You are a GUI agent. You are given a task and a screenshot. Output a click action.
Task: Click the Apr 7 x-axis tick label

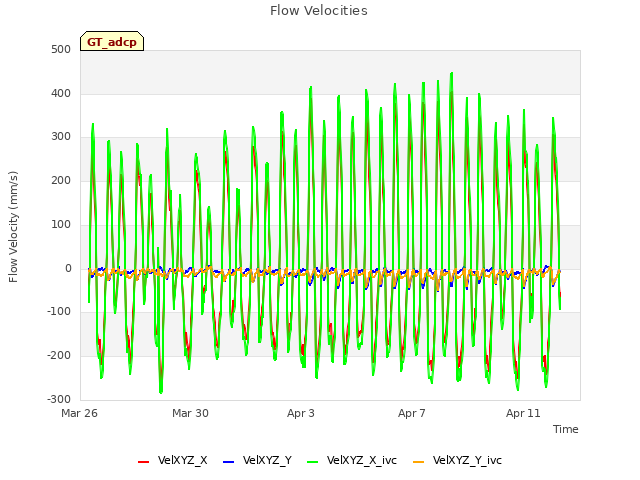tap(412, 413)
